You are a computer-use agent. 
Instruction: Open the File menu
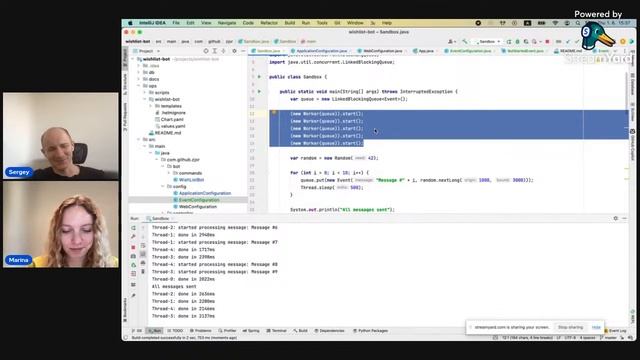click(x=176, y=23)
